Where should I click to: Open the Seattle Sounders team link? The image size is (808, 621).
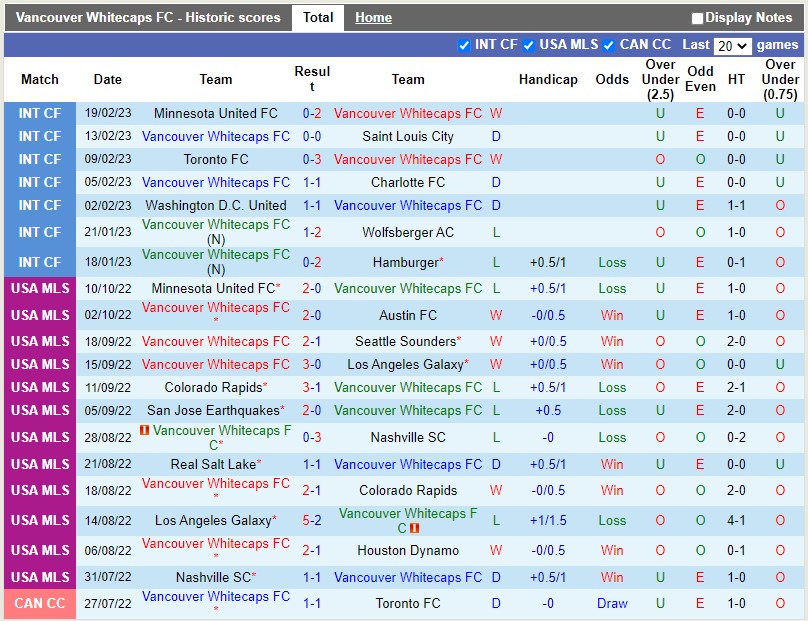click(x=406, y=341)
